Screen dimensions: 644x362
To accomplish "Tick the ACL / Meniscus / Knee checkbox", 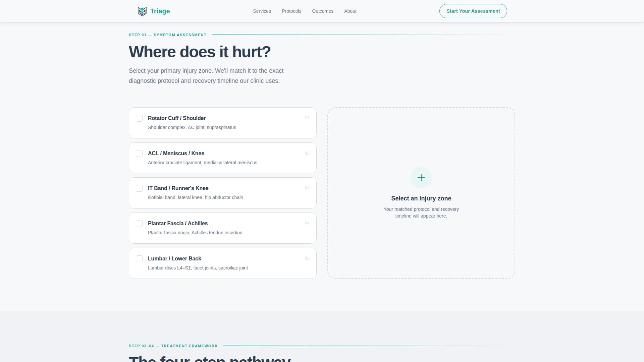I will click(139, 154).
